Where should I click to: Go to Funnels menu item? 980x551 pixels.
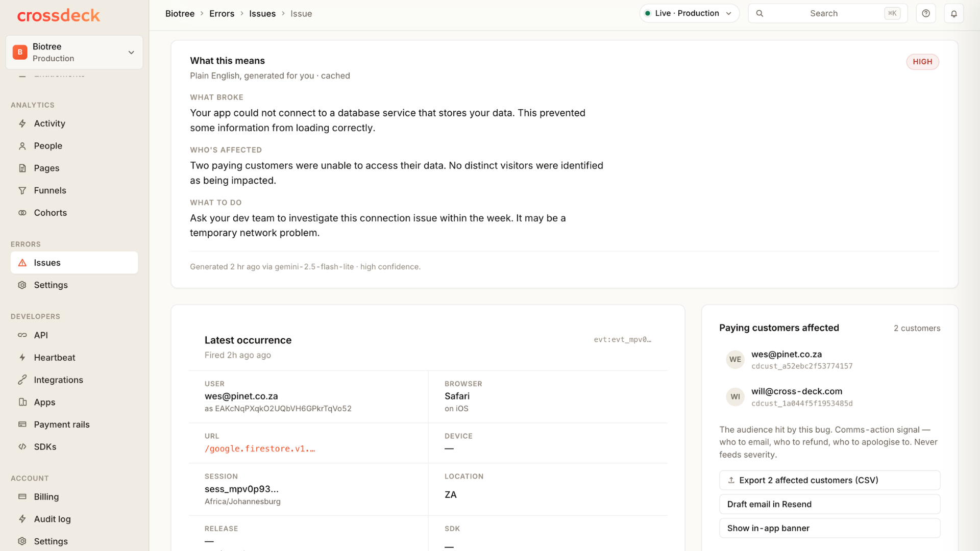click(x=74, y=191)
